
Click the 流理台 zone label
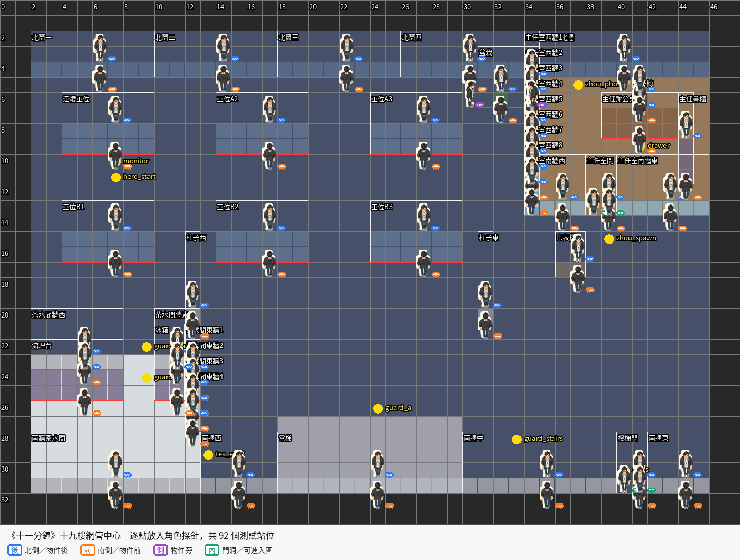coord(42,346)
